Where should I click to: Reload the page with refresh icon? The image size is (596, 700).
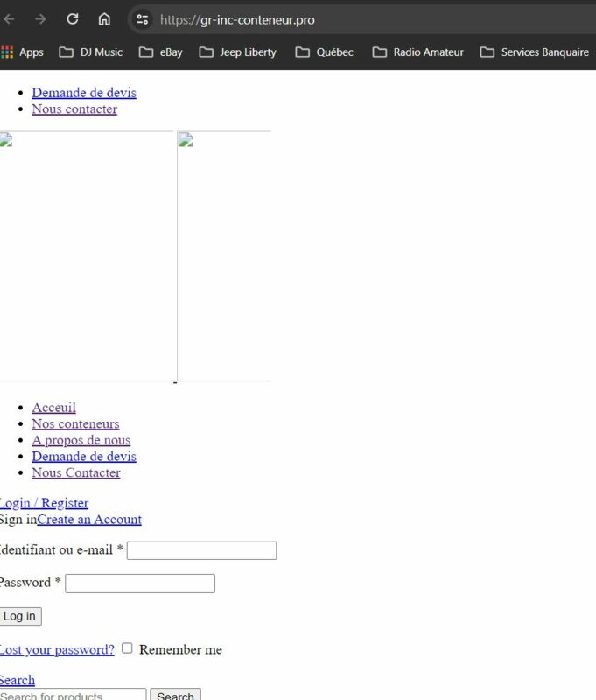[73, 19]
